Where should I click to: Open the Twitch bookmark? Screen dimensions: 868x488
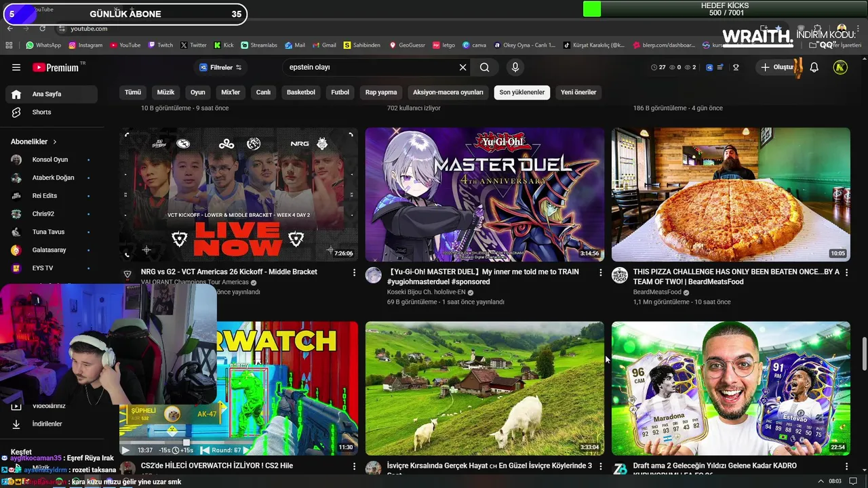point(161,45)
